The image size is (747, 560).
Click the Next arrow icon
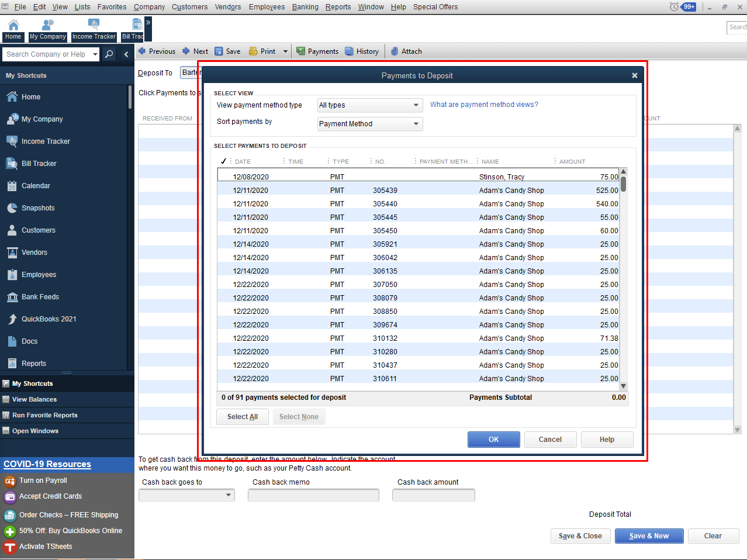click(x=186, y=51)
